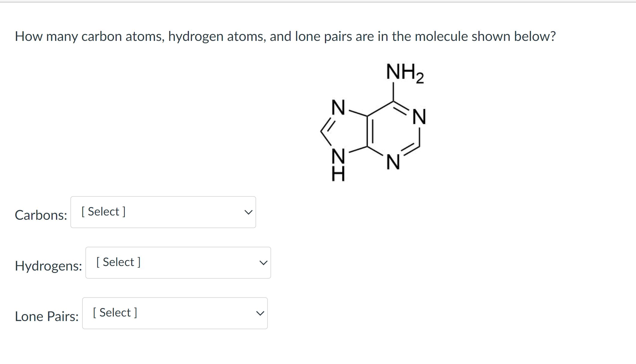Open the Lone Pairs selection dropdown
Image resolution: width=636 pixels, height=364 pixels.
pyautogui.click(x=174, y=313)
